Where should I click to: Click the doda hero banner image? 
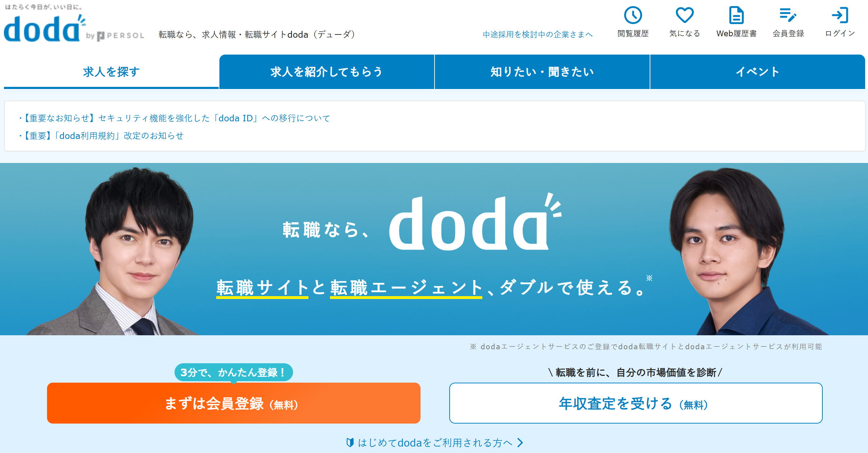point(434,249)
